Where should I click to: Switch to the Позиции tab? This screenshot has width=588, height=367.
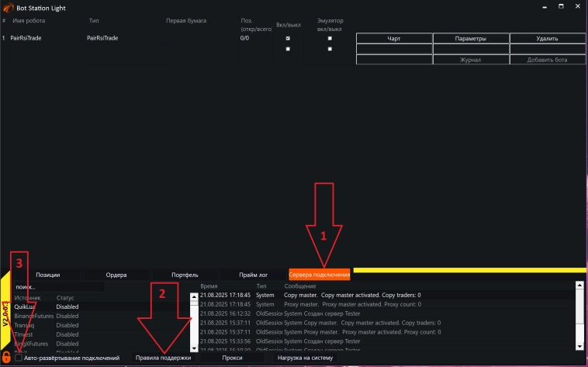pyautogui.click(x=48, y=274)
